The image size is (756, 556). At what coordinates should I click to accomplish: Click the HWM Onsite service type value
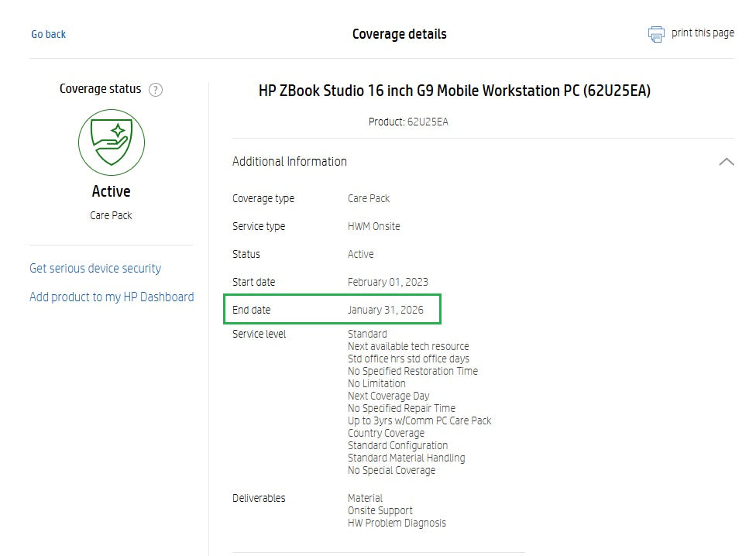click(x=373, y=226)
